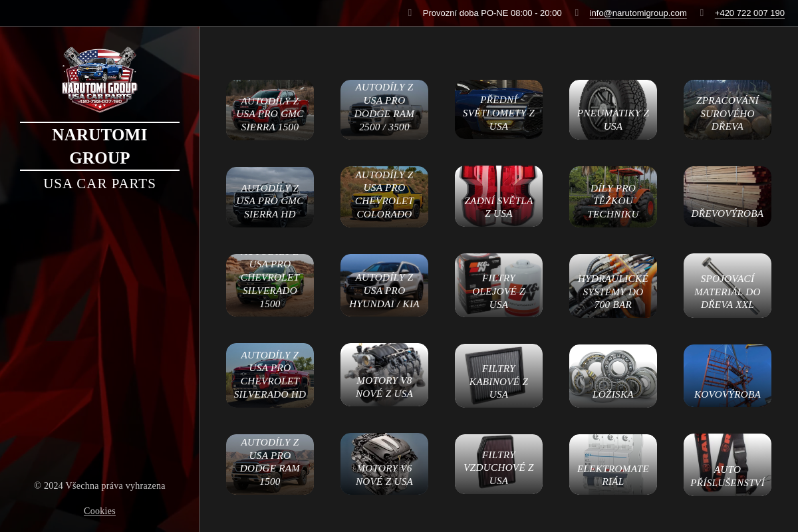Open the Kovovýroba tile
This screenshot has width=798, height=532.
(x=728, y=375)
